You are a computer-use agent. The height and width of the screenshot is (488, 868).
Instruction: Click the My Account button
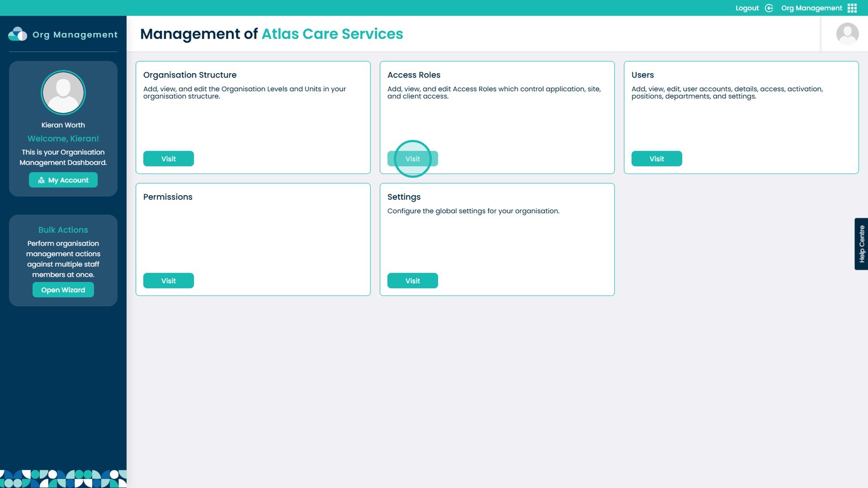[x=63, y=180]
